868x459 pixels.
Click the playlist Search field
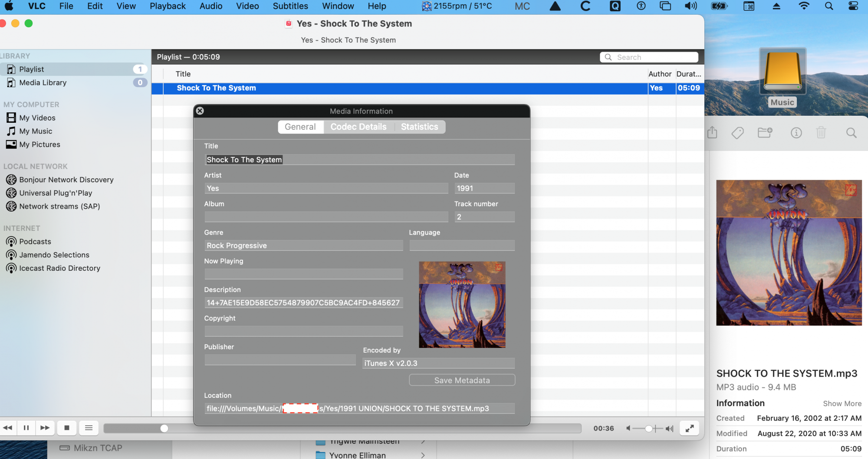click(x=649, y=57)
